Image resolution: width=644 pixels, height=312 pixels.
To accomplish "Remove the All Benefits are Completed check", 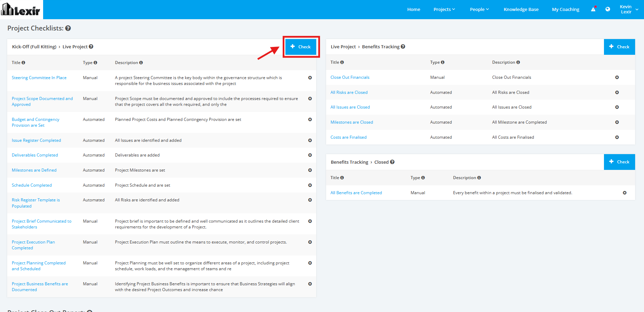I will click(x=624, y=193).
